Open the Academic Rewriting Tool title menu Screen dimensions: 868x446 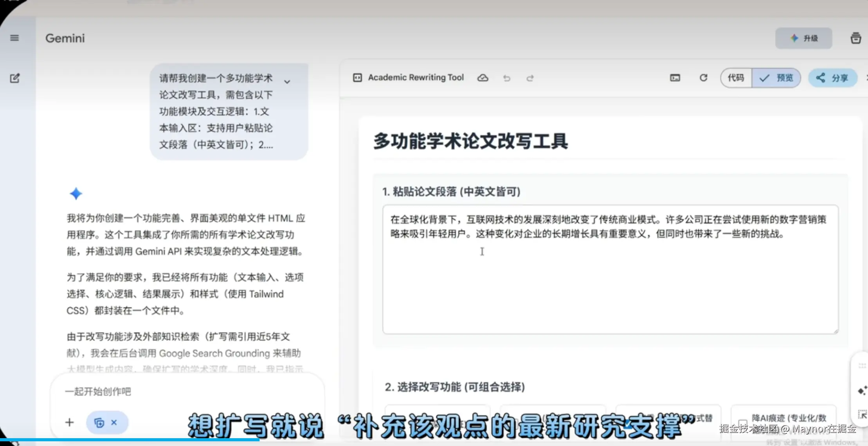coord(416,77)
